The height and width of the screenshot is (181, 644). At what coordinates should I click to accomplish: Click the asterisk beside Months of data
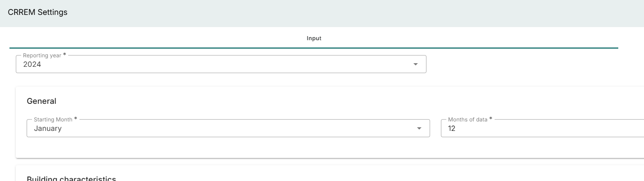[491, 119]
